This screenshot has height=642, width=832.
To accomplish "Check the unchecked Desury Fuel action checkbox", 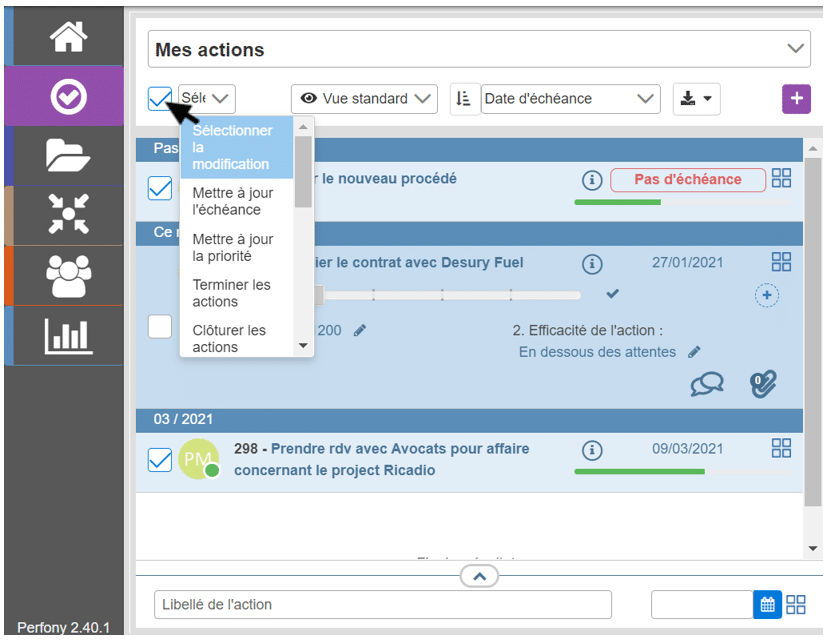I will point(160,326).
